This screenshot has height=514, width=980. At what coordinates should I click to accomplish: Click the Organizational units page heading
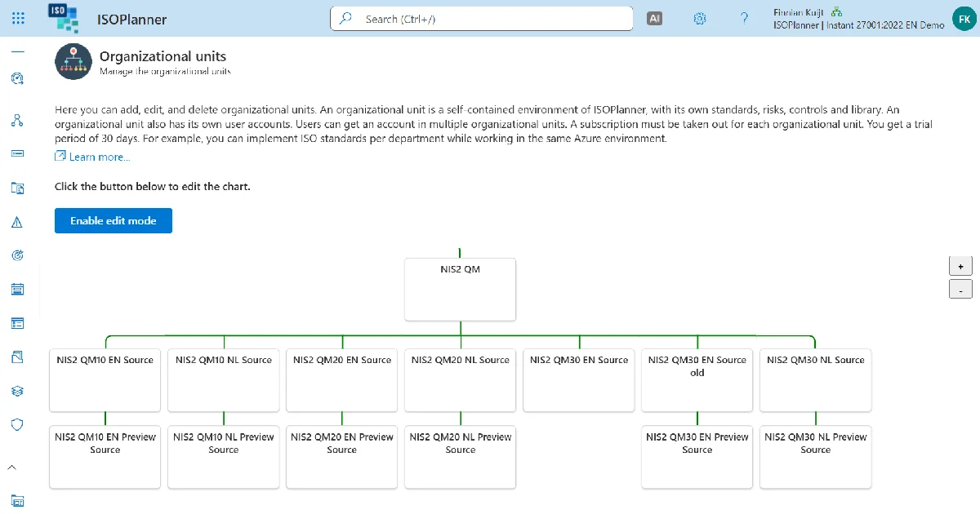(x=163, y=56)
